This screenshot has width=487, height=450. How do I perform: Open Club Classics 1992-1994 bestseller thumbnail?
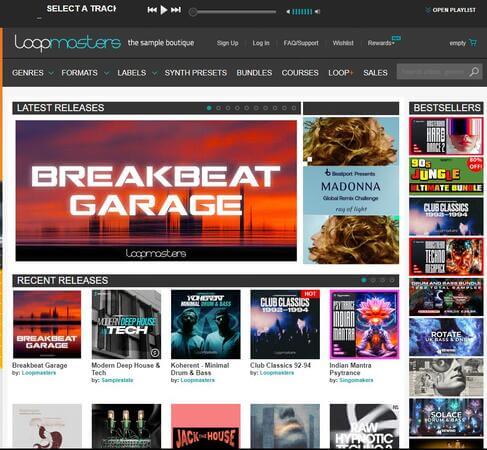pos(446,217)
